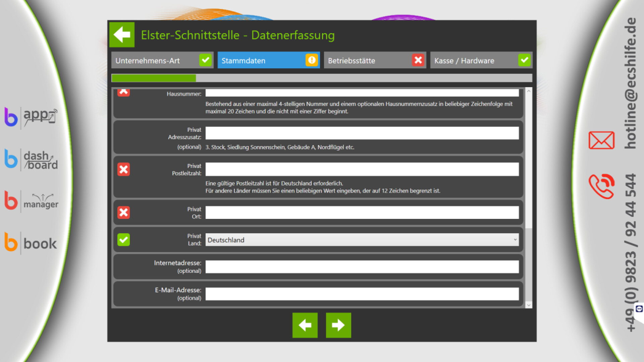This screenshot has width=644, height=362.
Task: Click the E-Mail-Adresse input field
Action: point(362,294)
